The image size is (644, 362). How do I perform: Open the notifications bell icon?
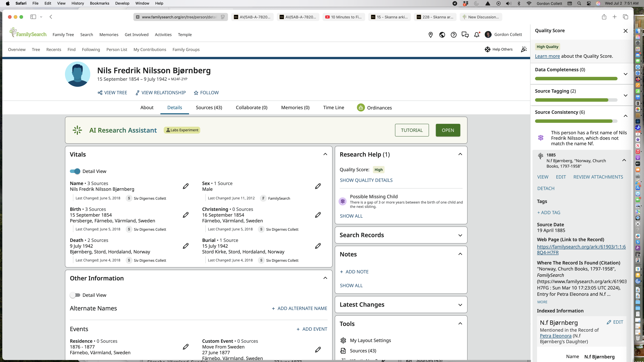pyautogui.click(x=477, y=35)
